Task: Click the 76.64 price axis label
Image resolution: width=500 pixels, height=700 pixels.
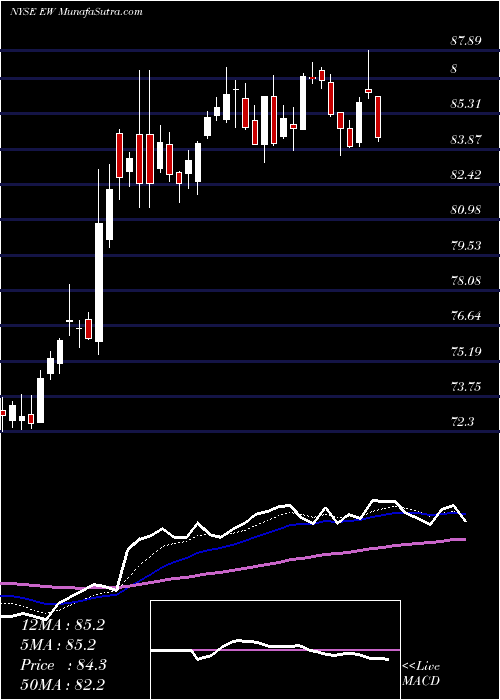Action: point(466,316)
